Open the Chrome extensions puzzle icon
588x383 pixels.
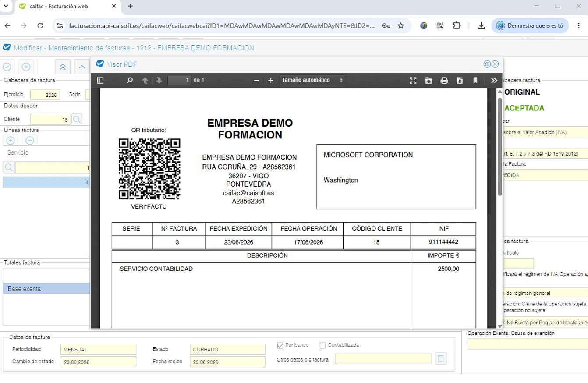[457, 25]
